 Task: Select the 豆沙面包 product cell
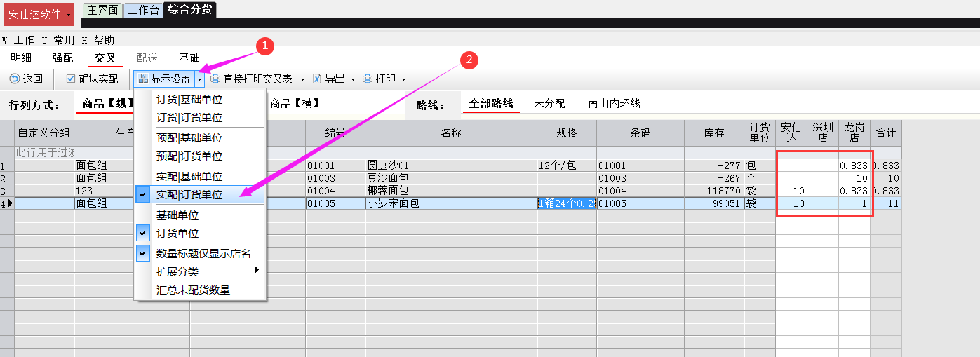[x=451, y=178]
